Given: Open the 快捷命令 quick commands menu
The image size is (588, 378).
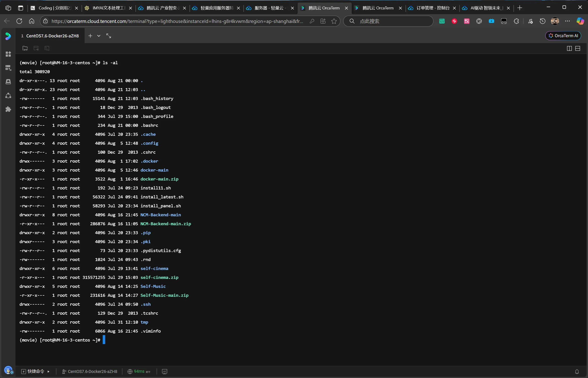Looking at the screenshot, I should [36, 371].
